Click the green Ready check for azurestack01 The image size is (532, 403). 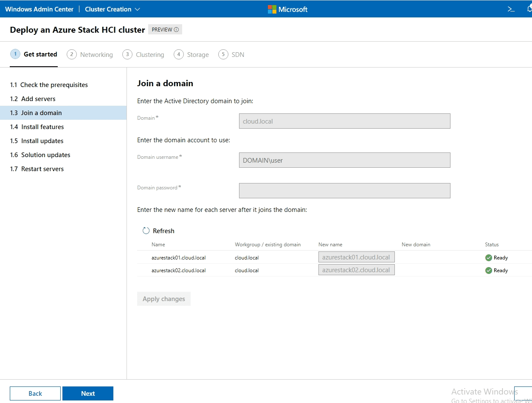(x=488, y=257)
